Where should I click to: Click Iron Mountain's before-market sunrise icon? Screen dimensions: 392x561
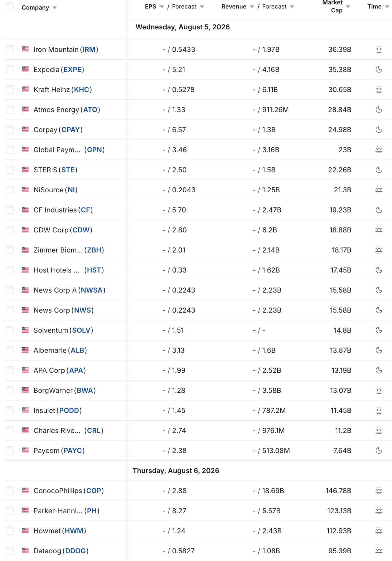click(379, 50)
